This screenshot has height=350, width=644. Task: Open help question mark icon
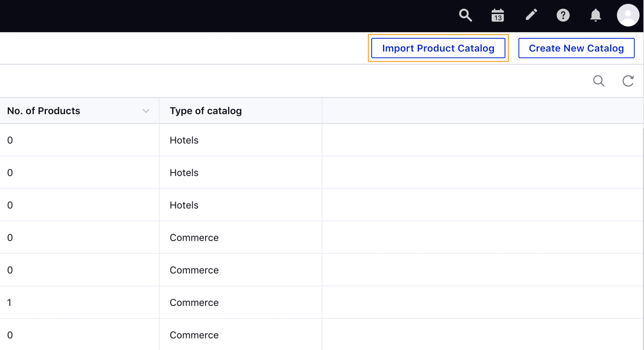563,15
